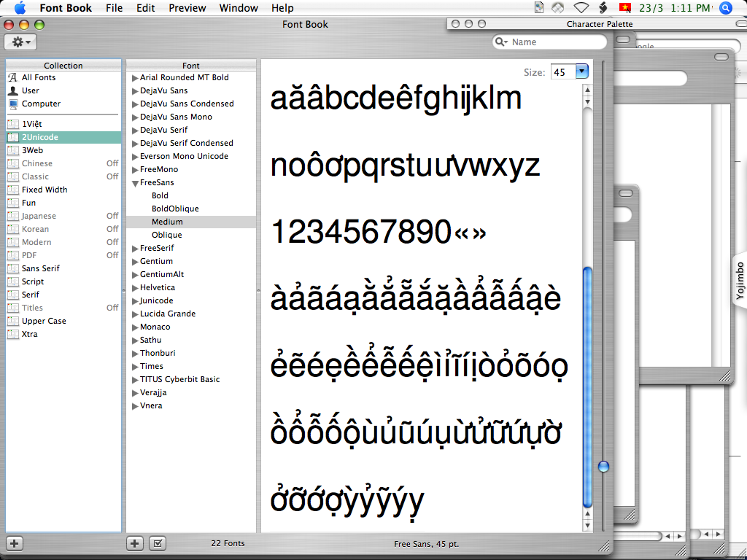Click the menu bar clock 1:11 PM

point(691,8)
